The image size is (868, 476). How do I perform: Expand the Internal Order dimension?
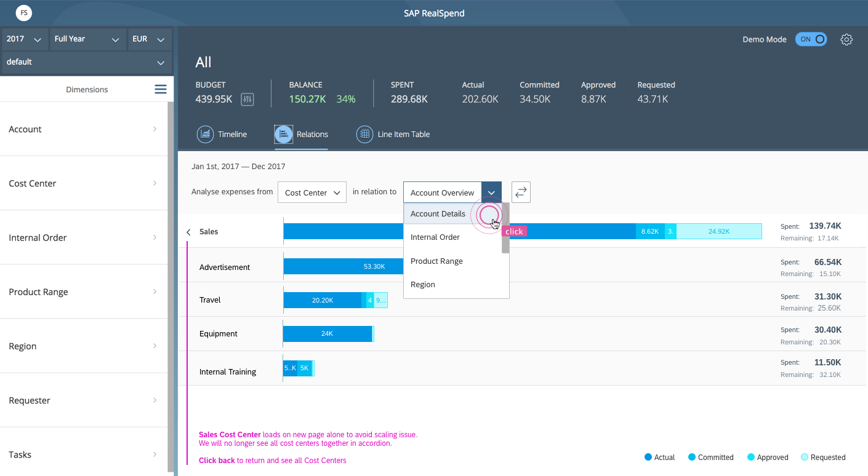(83, 237)
